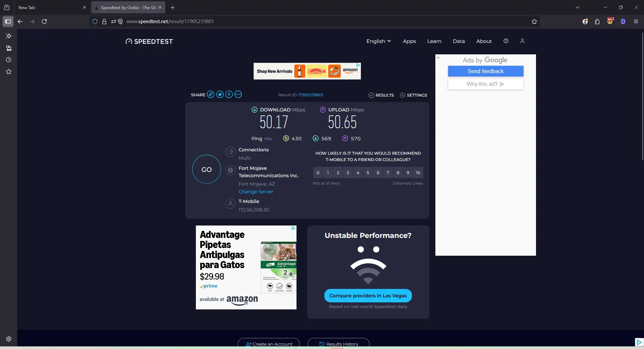Open the list all tabs dropdown arrow
This screenshot has height=349, width=644.
tap(578, 7)
